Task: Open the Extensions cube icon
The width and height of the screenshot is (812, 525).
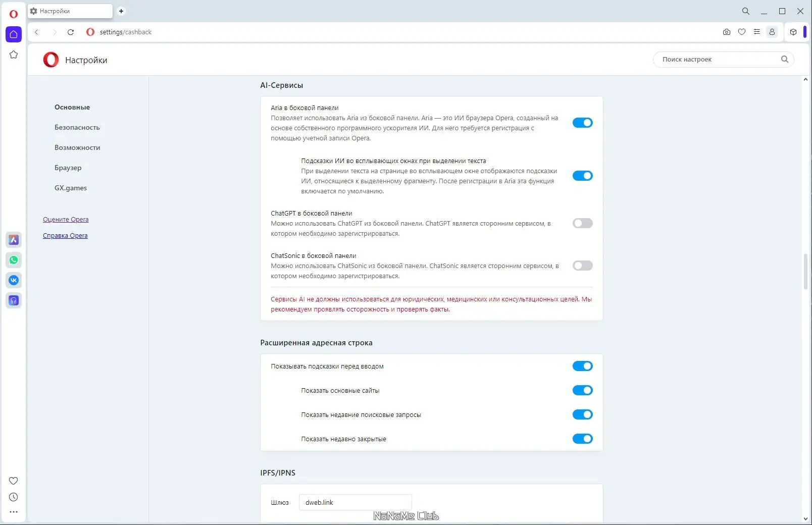Action: click(x=793, y=32)
